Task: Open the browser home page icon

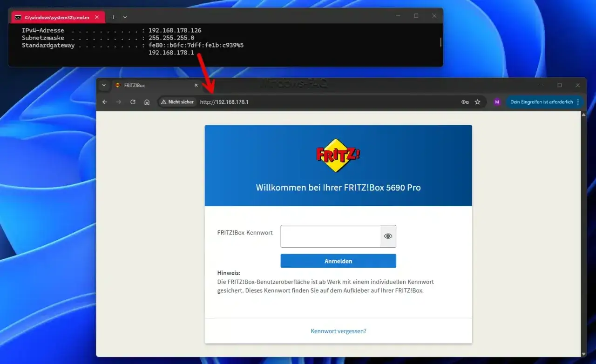Action: point(147,102)
